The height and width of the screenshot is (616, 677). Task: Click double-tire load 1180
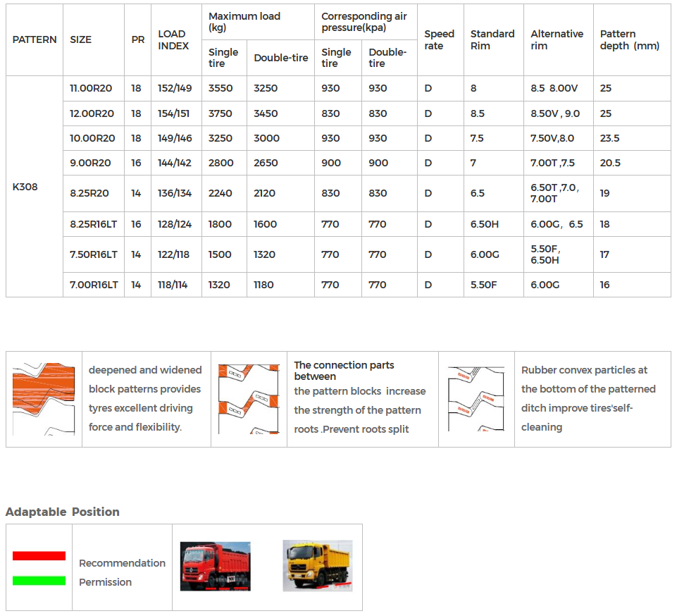tap(263, 285)
